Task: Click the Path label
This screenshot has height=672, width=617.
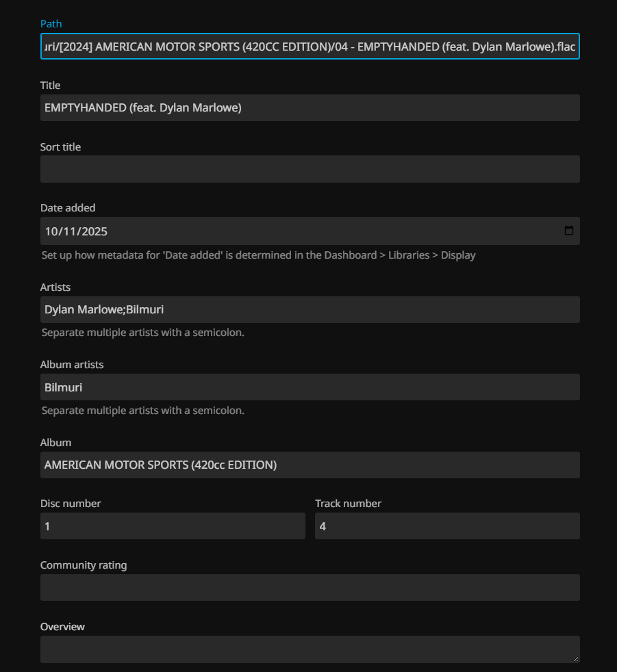Action: coord(51,24)
